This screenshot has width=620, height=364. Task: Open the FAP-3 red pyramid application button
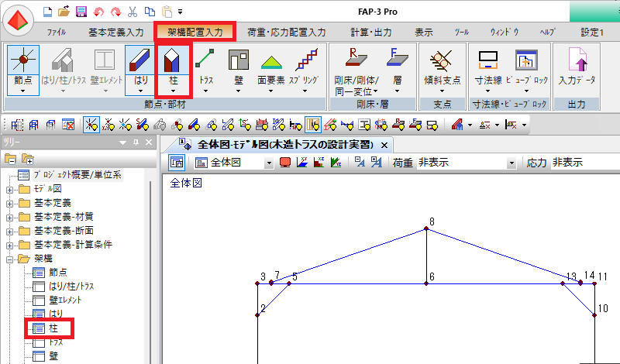(x=17, y=20)
